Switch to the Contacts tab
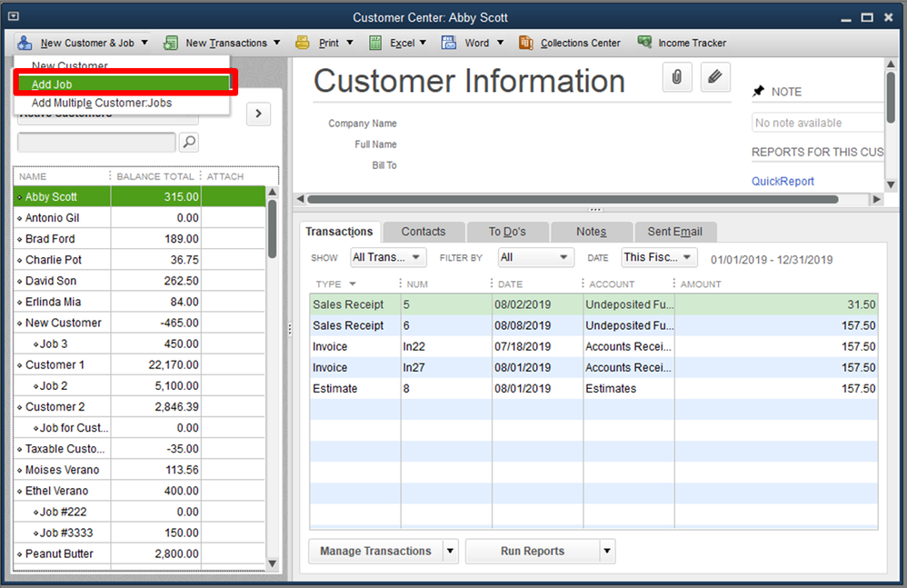Screen dimensions: 907x588 424,231
